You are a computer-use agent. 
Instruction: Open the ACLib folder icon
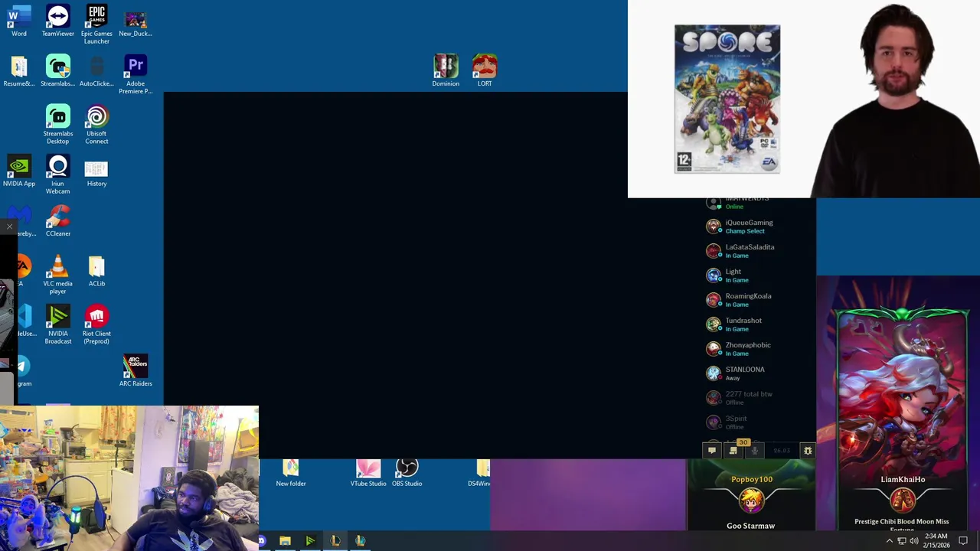(96, 272)
